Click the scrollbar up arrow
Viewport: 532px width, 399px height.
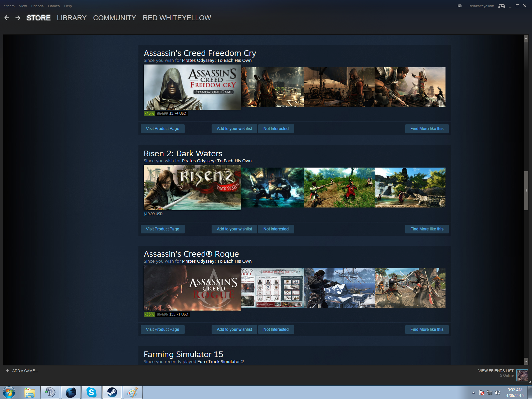click(526, 38)
